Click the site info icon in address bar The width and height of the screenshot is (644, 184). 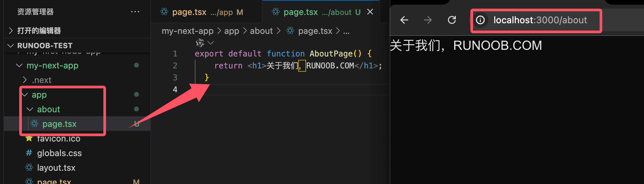pos(480,20)
